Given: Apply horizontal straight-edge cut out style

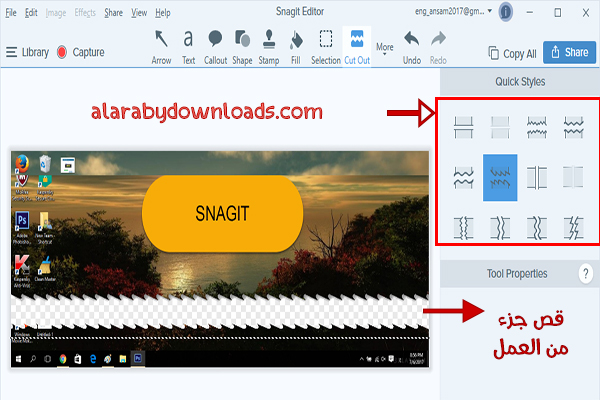Looking at the screenshot, I should tap(463, 127).
